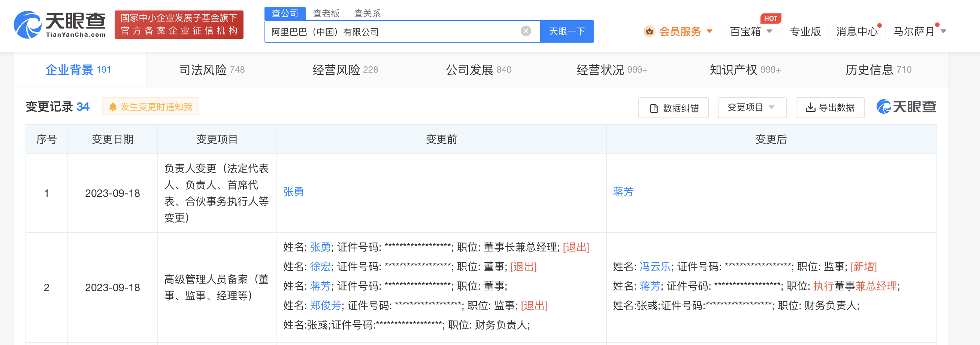This screenshot has width=980, height=345.
Task: Click the 导出数据 button
Action: [x=830, y=107]
